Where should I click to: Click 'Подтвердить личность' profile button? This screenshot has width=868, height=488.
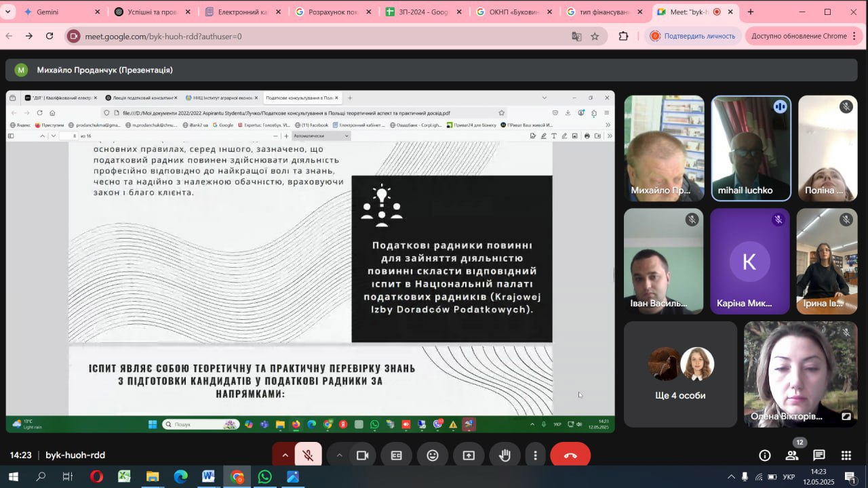692,36
